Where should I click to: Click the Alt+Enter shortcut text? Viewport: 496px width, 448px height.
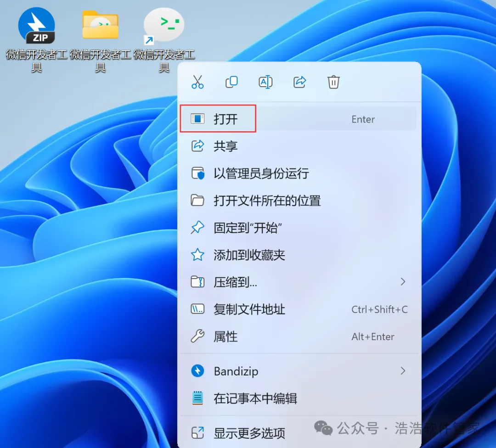[373, 337]
